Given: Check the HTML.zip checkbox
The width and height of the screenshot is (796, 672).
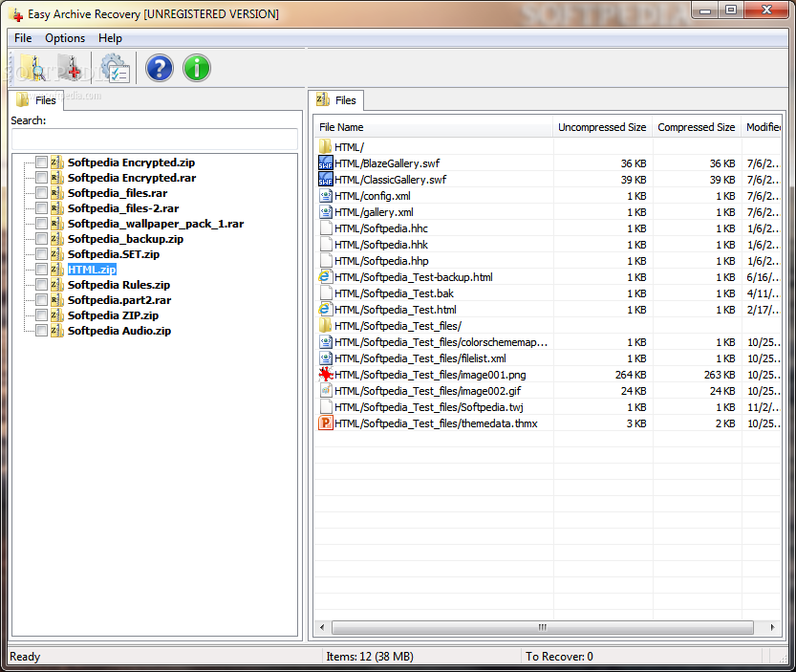Looking at the screenshot, I should tap(42, 270).
